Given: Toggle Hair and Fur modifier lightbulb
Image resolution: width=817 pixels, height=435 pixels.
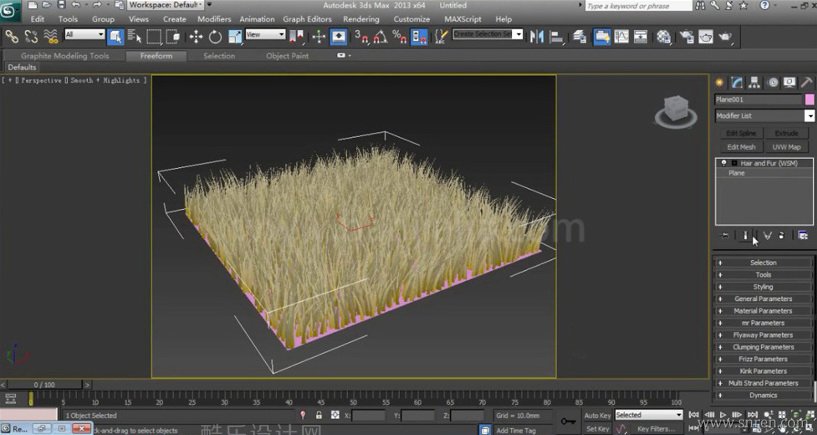Looking at the screenshot, I should (x=723, y=162).
